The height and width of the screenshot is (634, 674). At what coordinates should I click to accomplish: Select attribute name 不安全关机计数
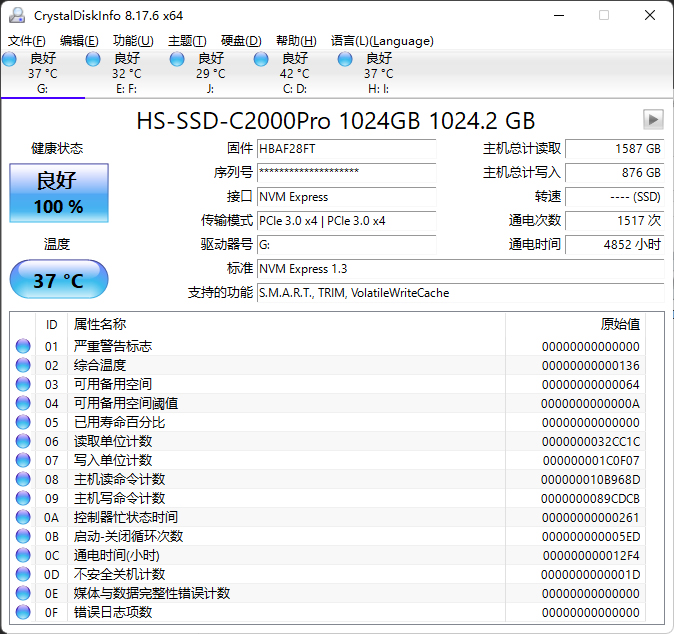click(119, 574)
